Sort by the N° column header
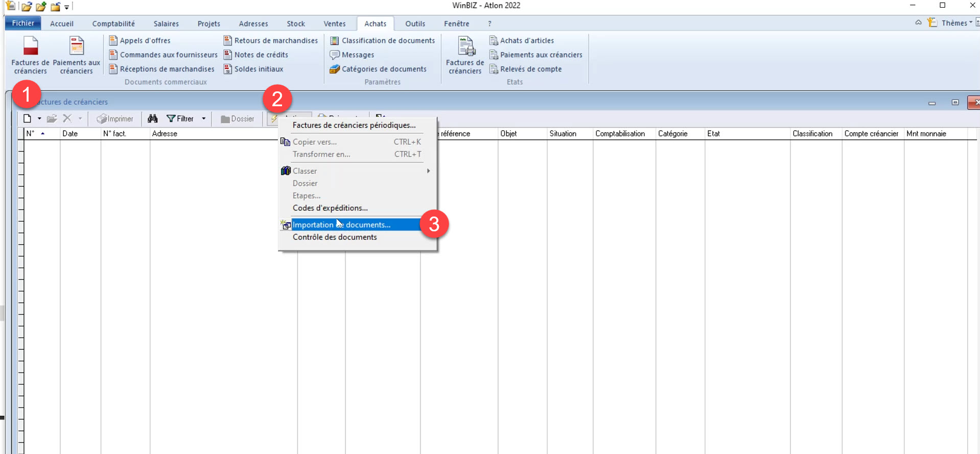980x454 pixels. [x=42, y=133]
